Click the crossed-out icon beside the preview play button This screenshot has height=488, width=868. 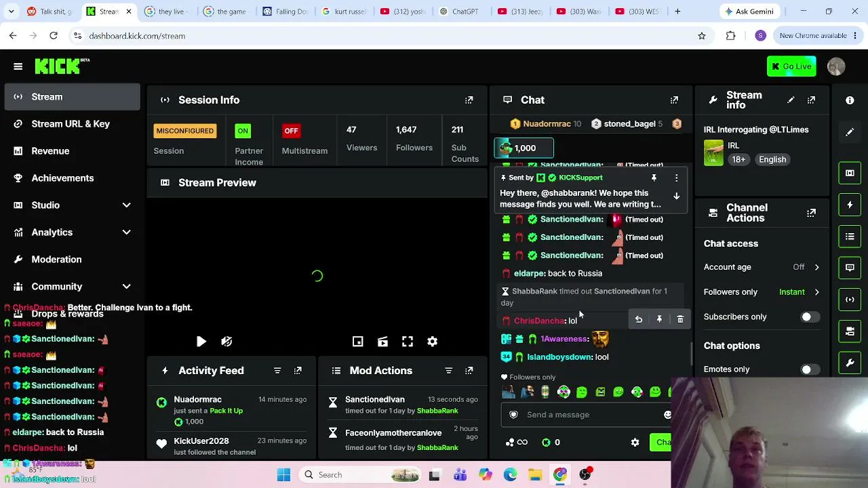226,342
